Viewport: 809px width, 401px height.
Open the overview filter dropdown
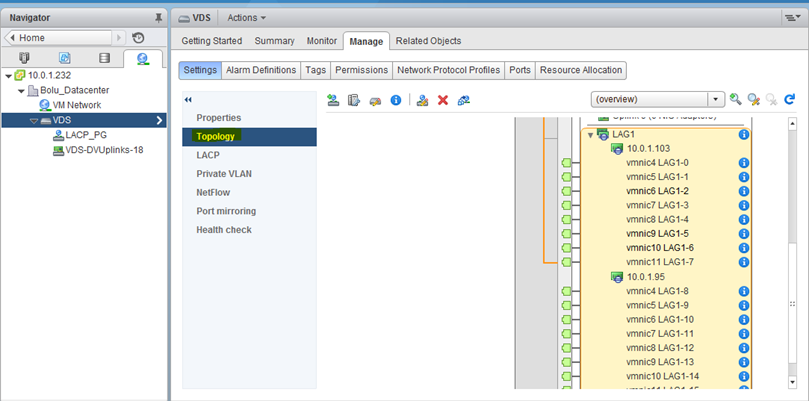coord(715,99)
